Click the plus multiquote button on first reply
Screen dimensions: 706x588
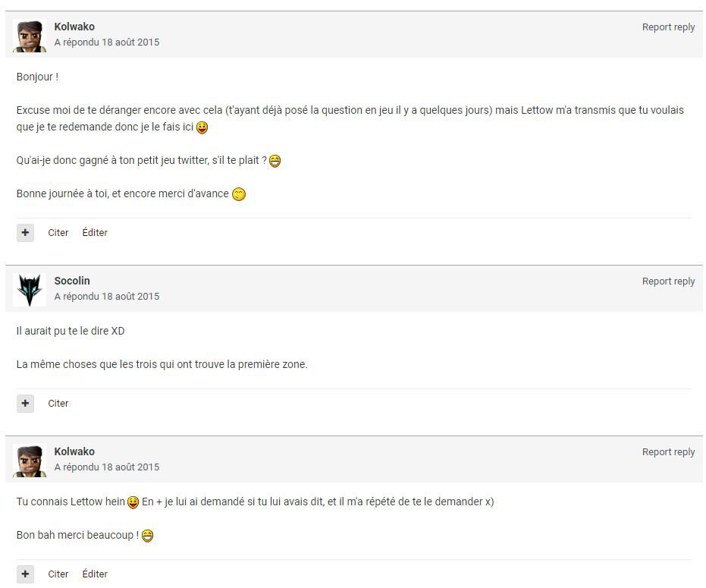[25, 232]
